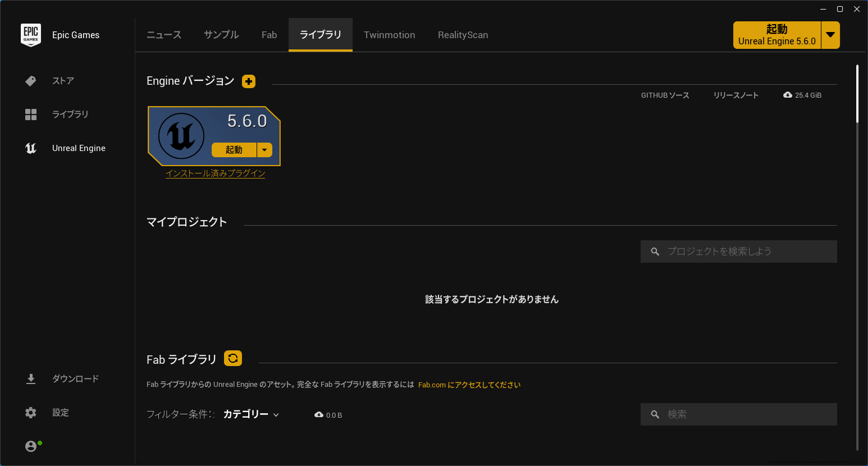Open the ストア section via its tag icon
The height and width of the screenshot is (466, 868).
[31, 81]
